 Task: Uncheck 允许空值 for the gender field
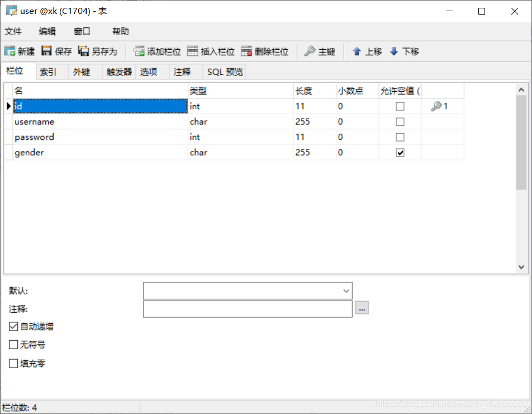400,152
